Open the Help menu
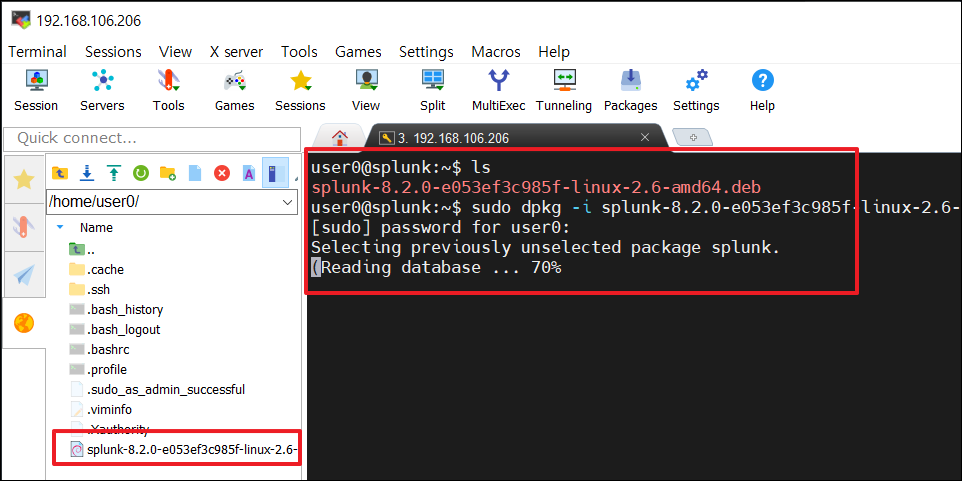This screenshot has width=962, height=481. point(554,52)
